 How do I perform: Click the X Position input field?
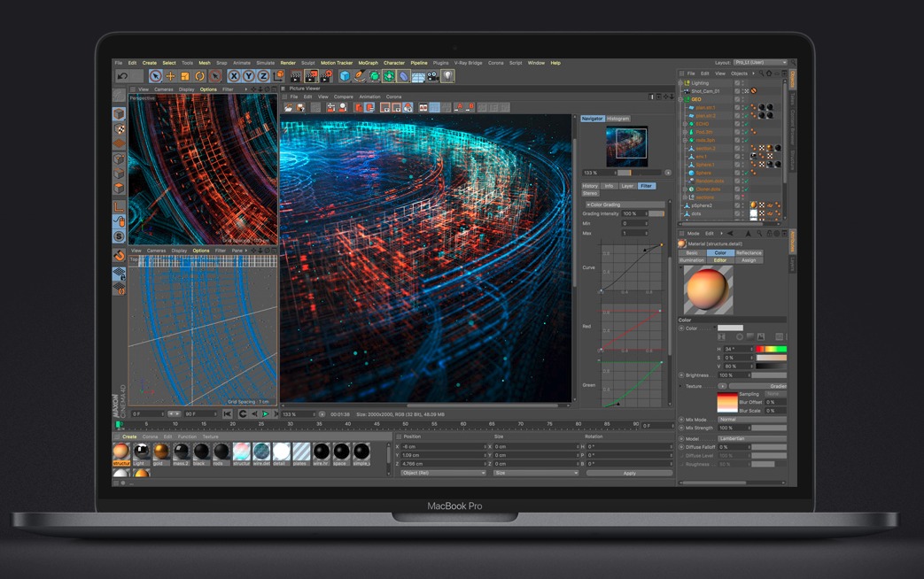443,447
